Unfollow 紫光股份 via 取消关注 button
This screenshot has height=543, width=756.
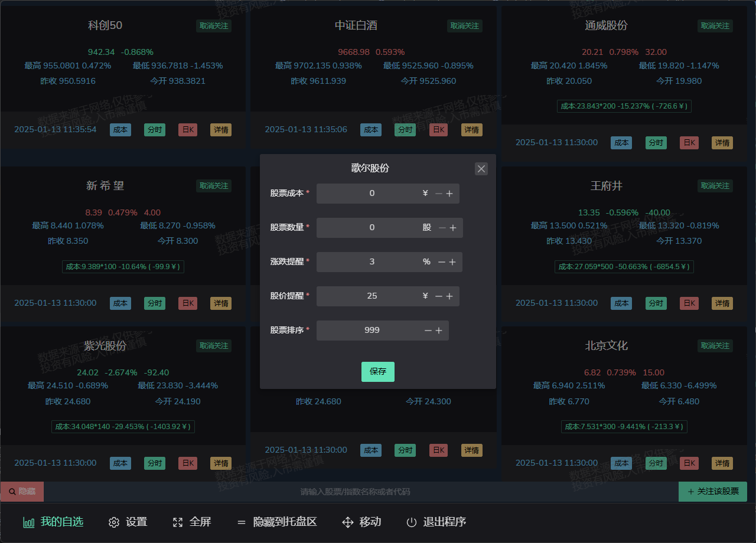pyautogui.click(x=213, y=345)
